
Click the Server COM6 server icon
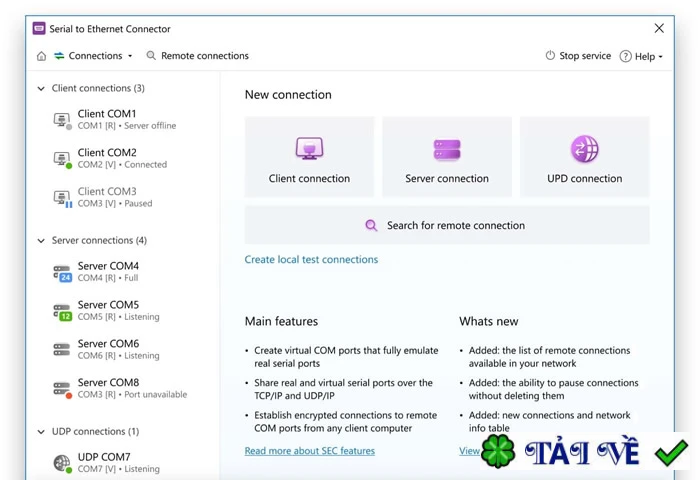coord(62,349)
